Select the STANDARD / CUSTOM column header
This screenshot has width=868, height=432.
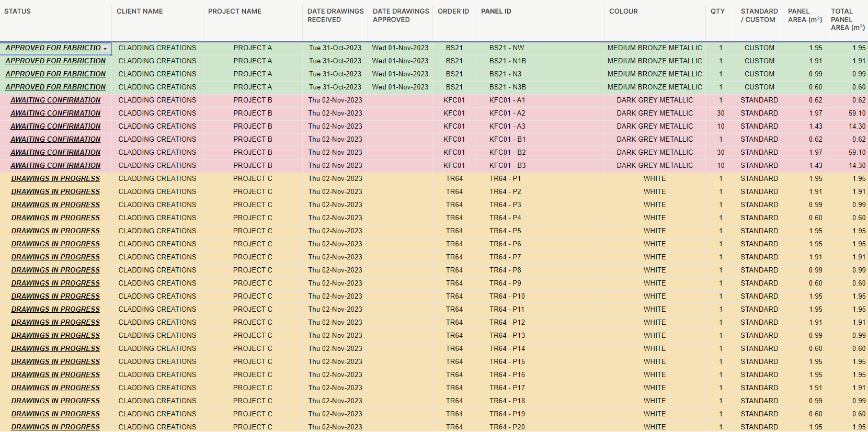[x=759, y=16]
